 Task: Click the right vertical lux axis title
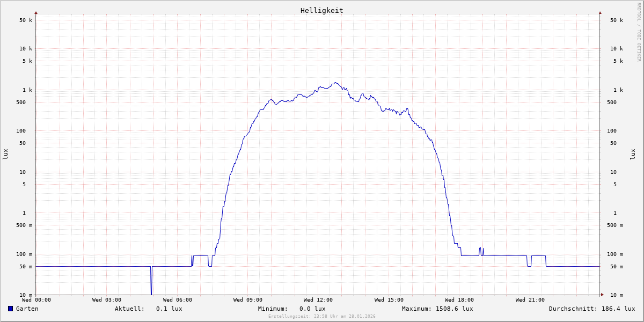(633, 154)
